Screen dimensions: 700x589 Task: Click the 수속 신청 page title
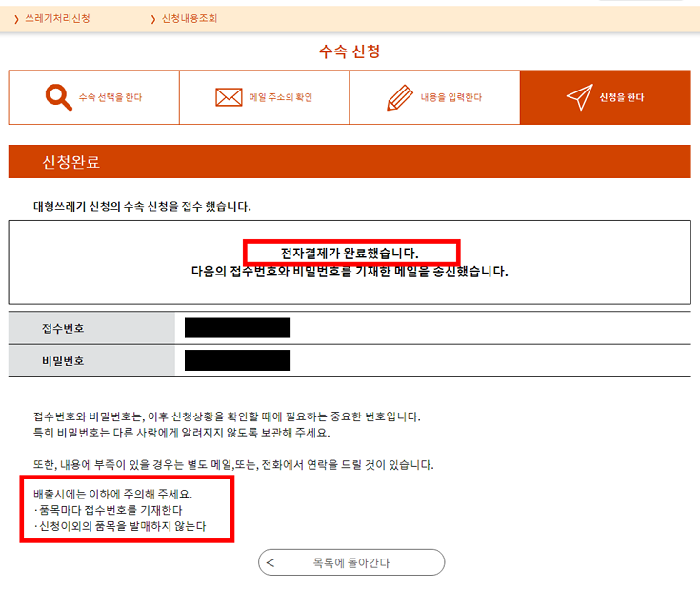(350, 51)
